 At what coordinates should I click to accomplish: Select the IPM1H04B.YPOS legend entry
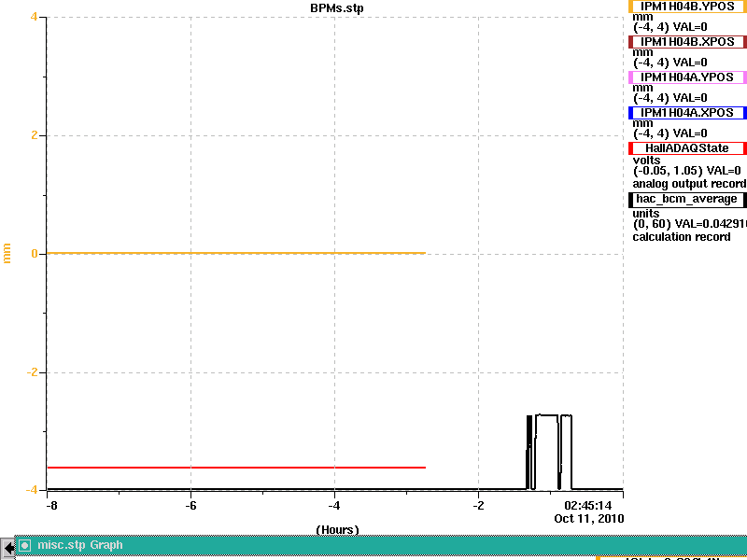click(x=687, y=7)
